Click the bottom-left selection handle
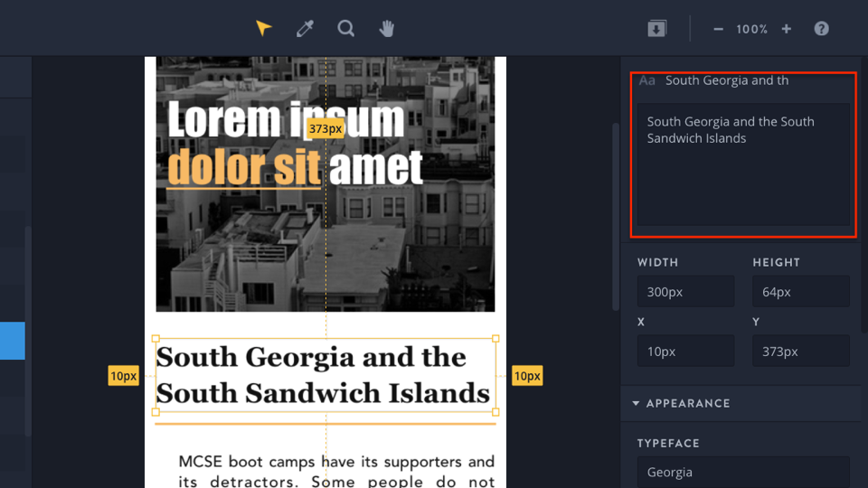Image resolution: width=868 pixels, height=488 pixels. coord(156,412)
